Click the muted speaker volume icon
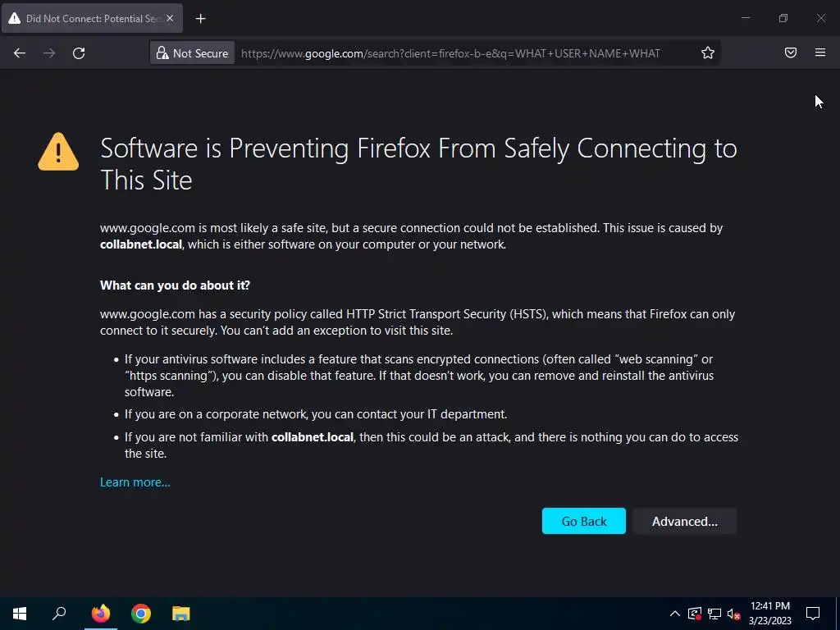This screenshot has width=840, height=630. [734, 614]
